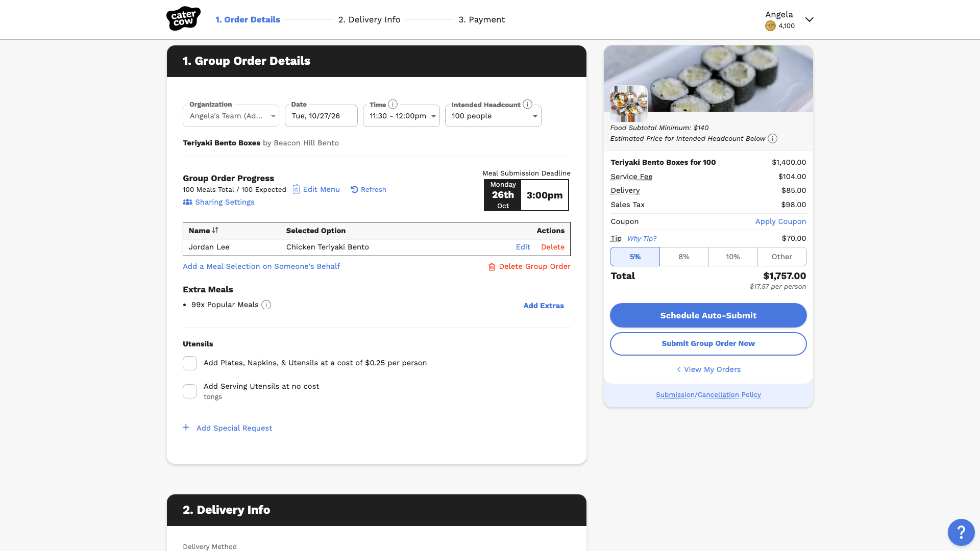The height and width of the screenshot is (551, 980).
Task: Expand the Angela account menu chevron
Action: (809, 19)
